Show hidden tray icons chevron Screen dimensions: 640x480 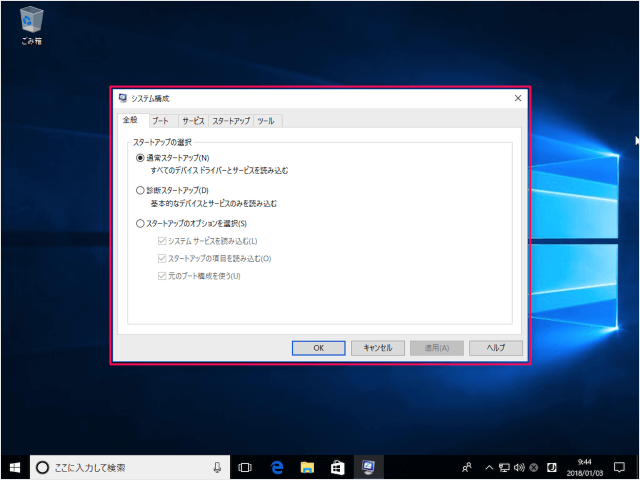coord(489,467)
